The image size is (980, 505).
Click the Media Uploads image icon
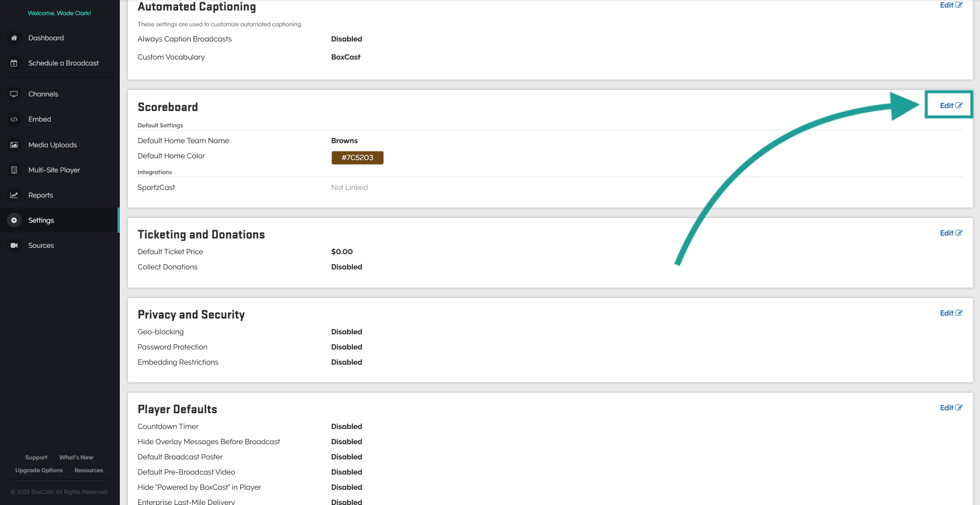(14, 145)
